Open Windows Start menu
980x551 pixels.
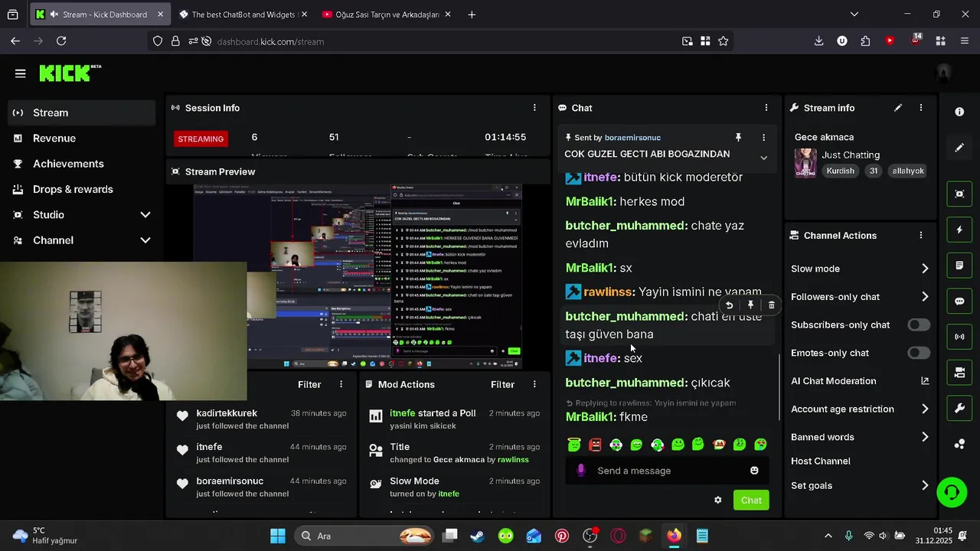click(278, 536)
